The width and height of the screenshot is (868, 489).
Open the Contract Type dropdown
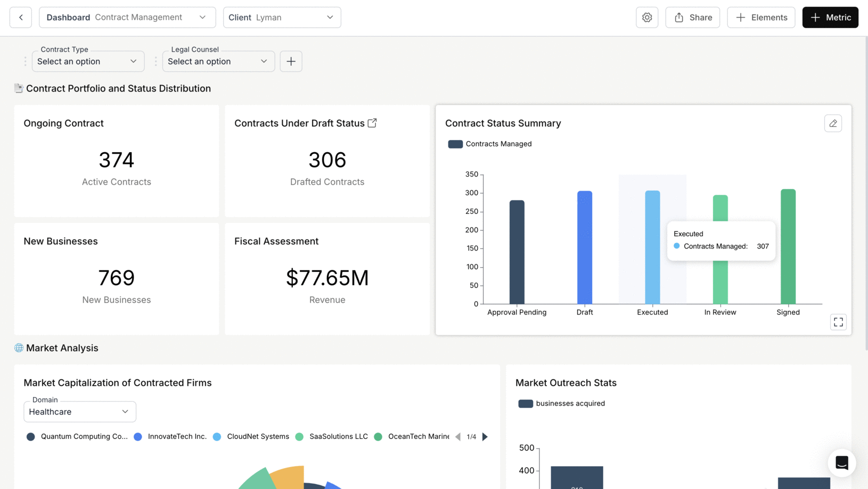tap(88, 61)
